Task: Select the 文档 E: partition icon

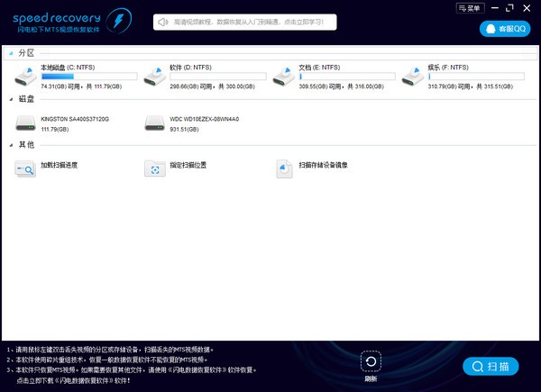Action: point(284,76)
